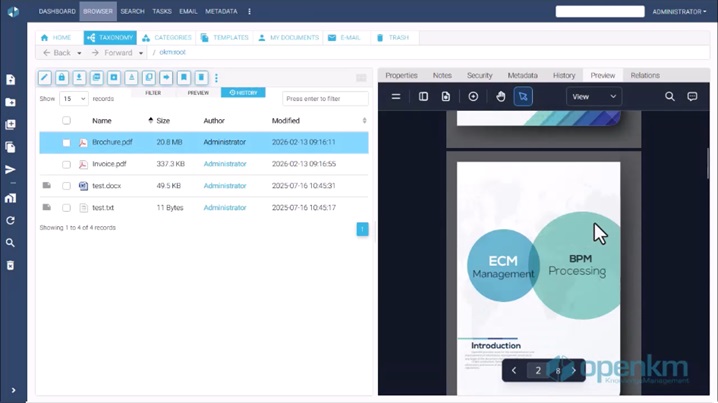Click the pencil edit icon in file toolbar
This screenshot has height=403, width=718.
(44, 77)
